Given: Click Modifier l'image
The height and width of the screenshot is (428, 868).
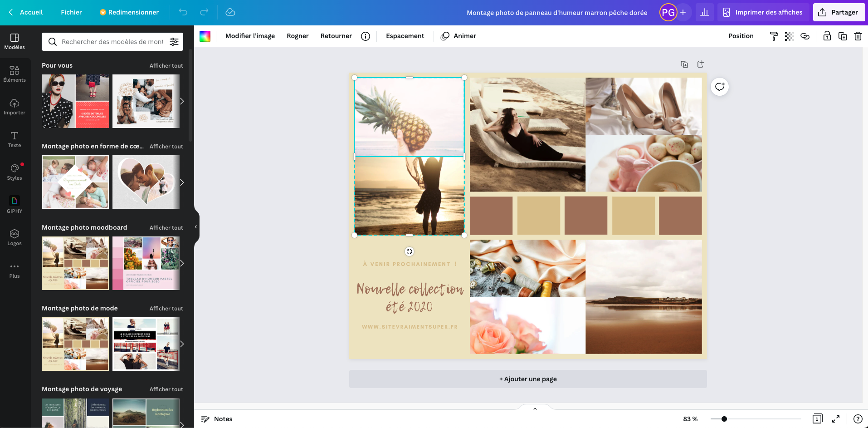Looking at the screenshot, I should [250, 36].
